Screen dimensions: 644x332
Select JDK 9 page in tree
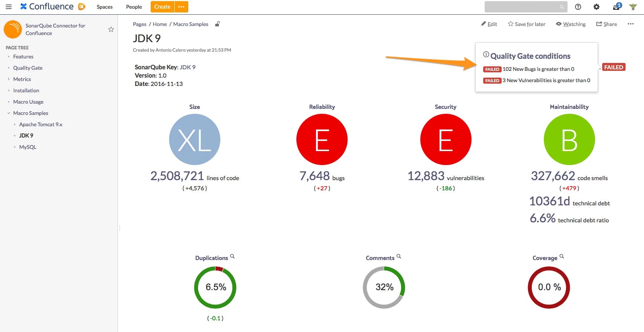(x=26, y=136)
